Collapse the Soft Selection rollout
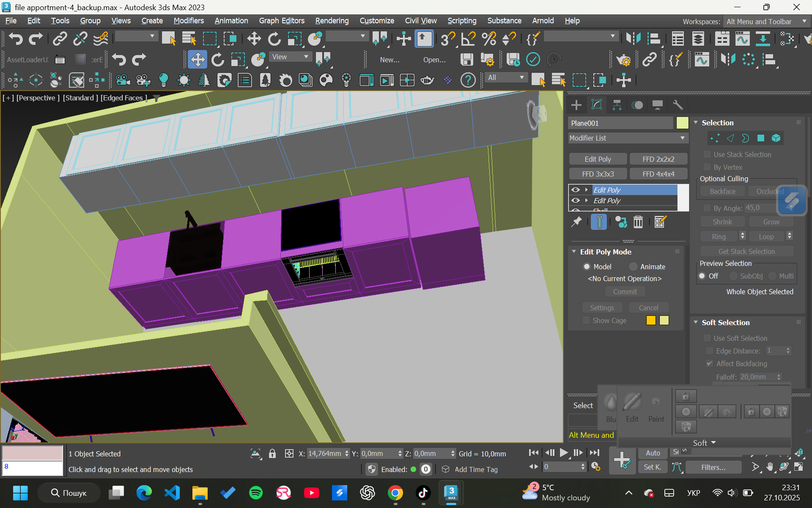The image size is (812, 508). pyautogui.click(x=696, y=322)
